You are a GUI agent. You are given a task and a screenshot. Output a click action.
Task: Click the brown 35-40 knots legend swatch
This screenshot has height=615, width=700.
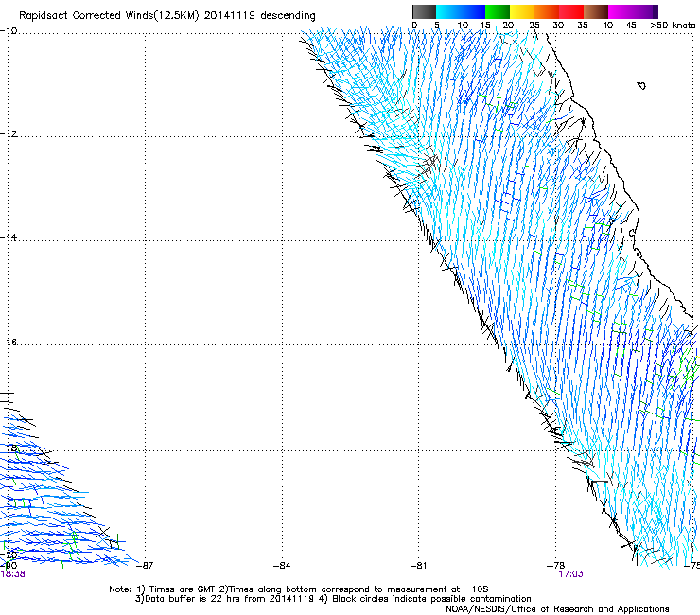pyautogui.click(x=596, y=11)
